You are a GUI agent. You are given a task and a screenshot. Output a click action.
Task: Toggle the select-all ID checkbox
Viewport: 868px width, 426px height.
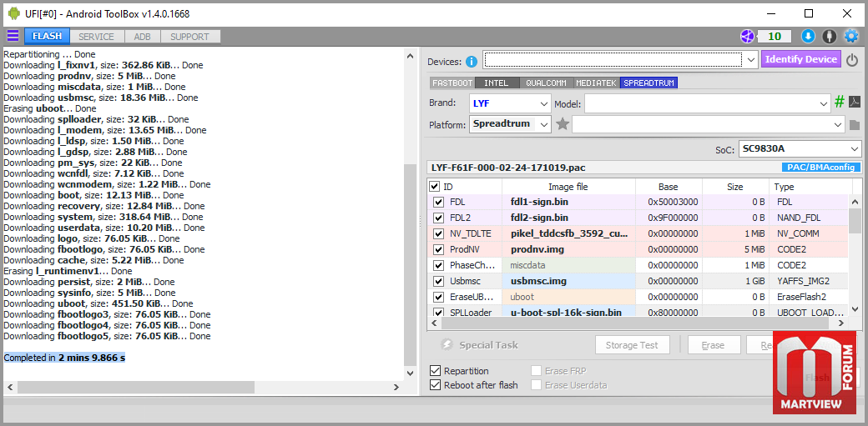(435, 187)
